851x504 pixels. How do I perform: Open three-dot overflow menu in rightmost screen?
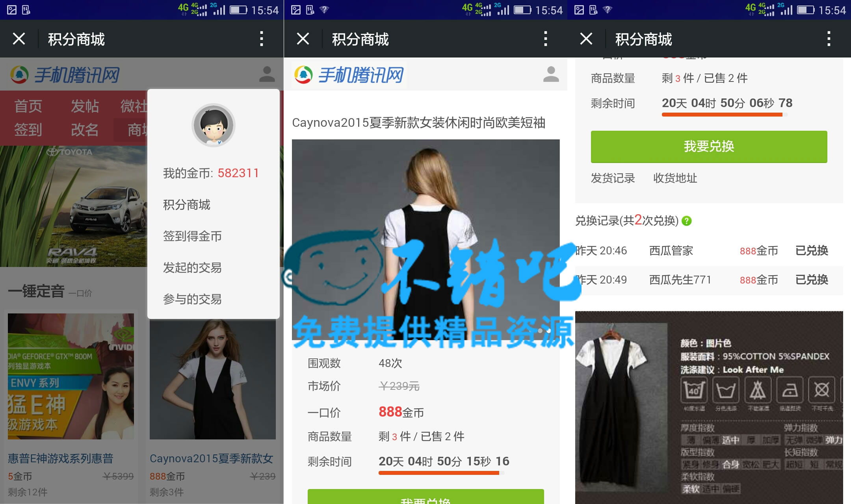829,39
